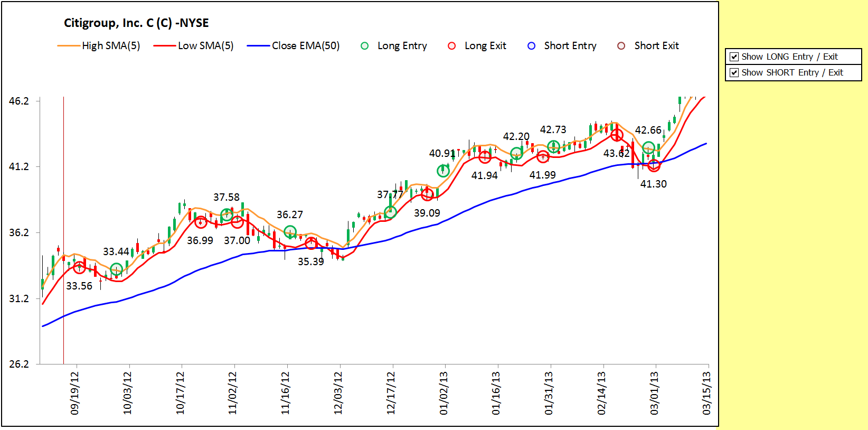
Task: Click the 10/17/12 date axis label
Action: click(x=180, y=393)
